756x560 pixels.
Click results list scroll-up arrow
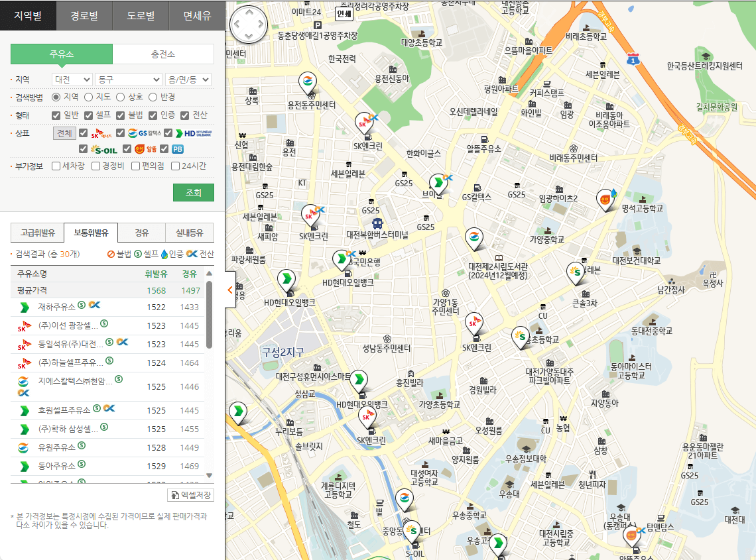(x=210, y=274)
